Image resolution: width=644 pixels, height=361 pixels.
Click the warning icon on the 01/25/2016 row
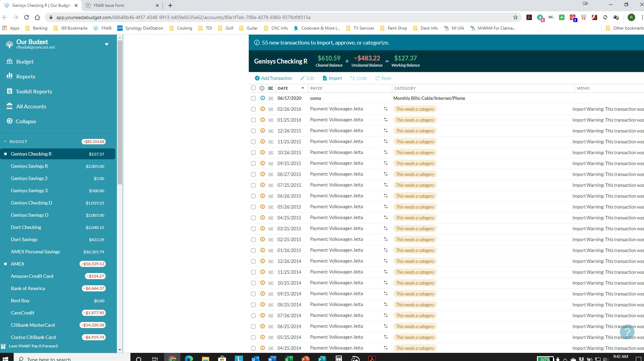(262, 120)
